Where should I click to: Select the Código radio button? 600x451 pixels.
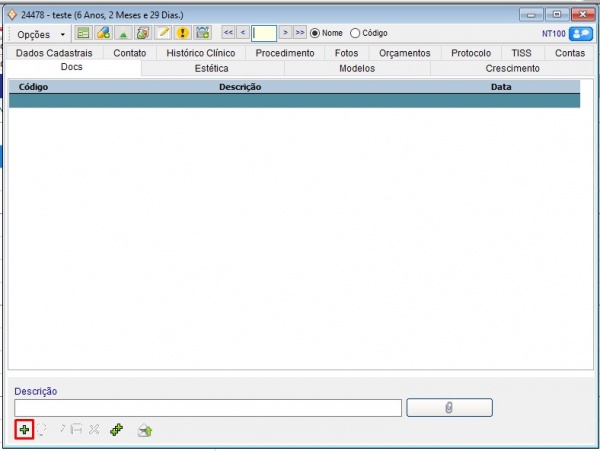point(354,33)
